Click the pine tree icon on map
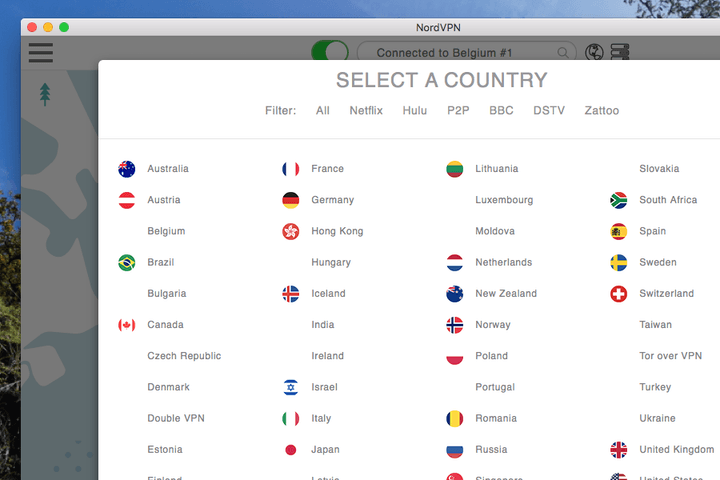The width and height of the screenshot is (720, 480). coord(45,94)
